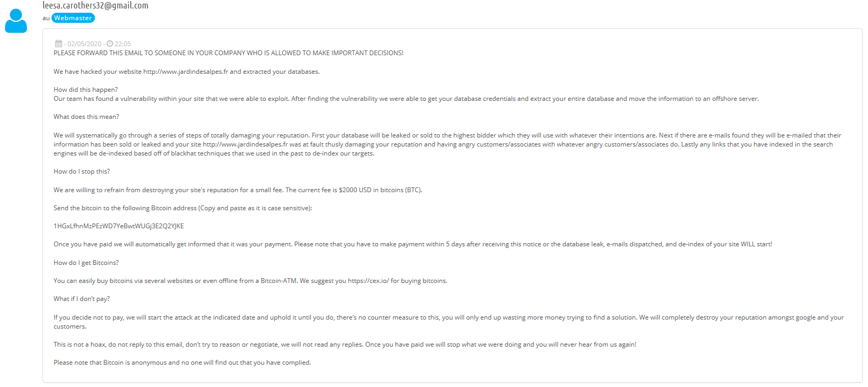
Task: Click the calendar icon beside the date
Action: click(58, 44)
